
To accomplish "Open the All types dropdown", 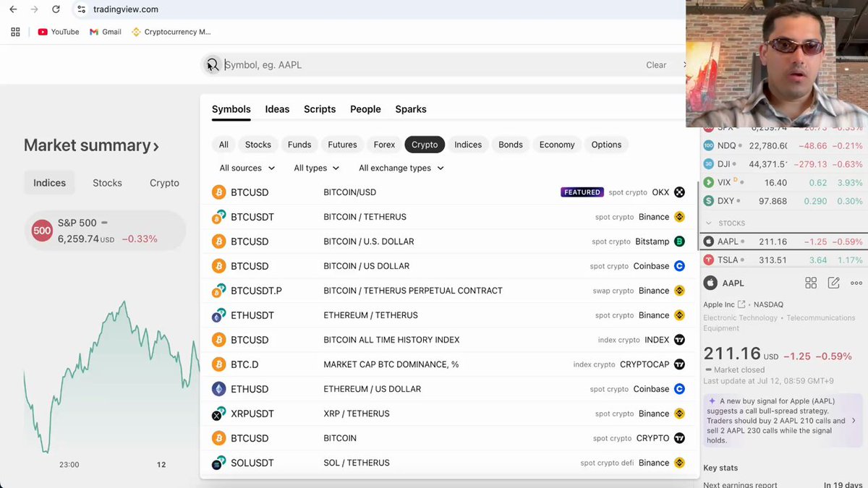I will (316, 168).
